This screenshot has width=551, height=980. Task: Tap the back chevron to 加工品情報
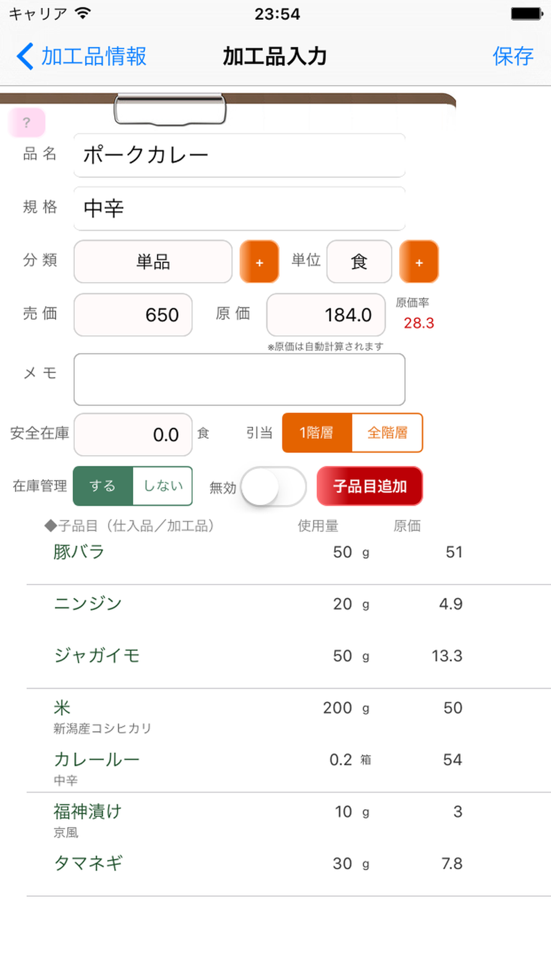point(25,56)
